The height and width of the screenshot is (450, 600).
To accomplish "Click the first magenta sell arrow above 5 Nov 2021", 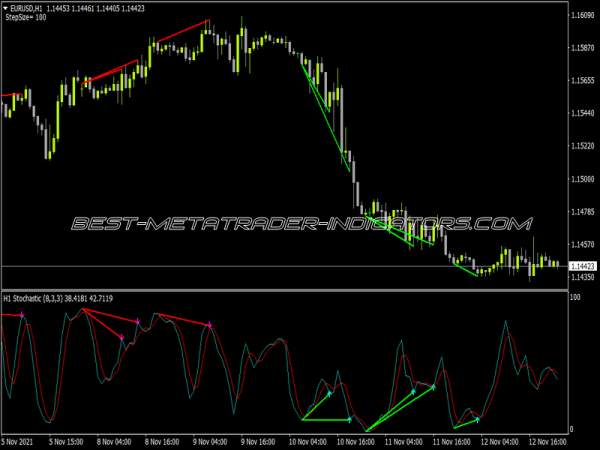I will (x=22, y=314).
